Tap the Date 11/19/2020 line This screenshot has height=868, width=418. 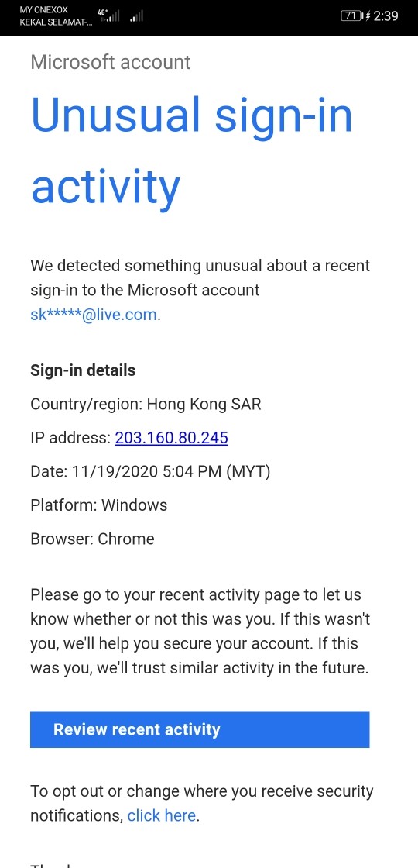(x=150, y=472)
